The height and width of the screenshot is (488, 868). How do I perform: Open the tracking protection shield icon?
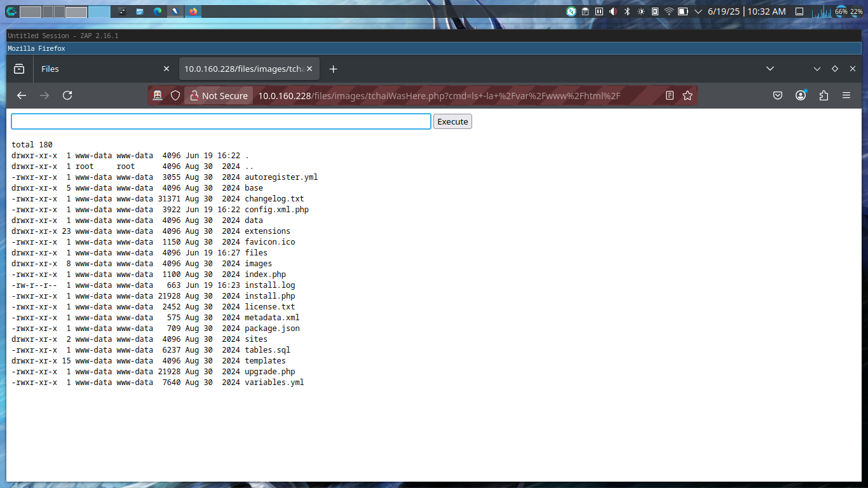pos(175,95)
